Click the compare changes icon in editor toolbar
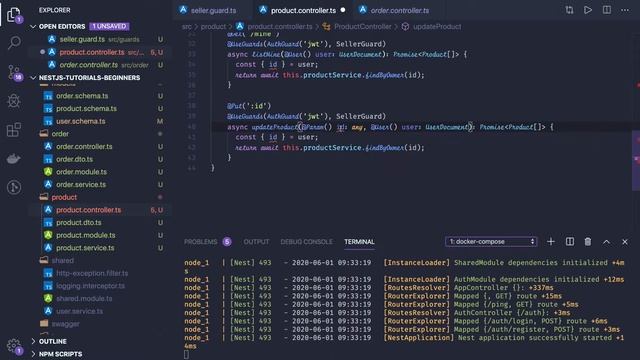 coord(569,10)
